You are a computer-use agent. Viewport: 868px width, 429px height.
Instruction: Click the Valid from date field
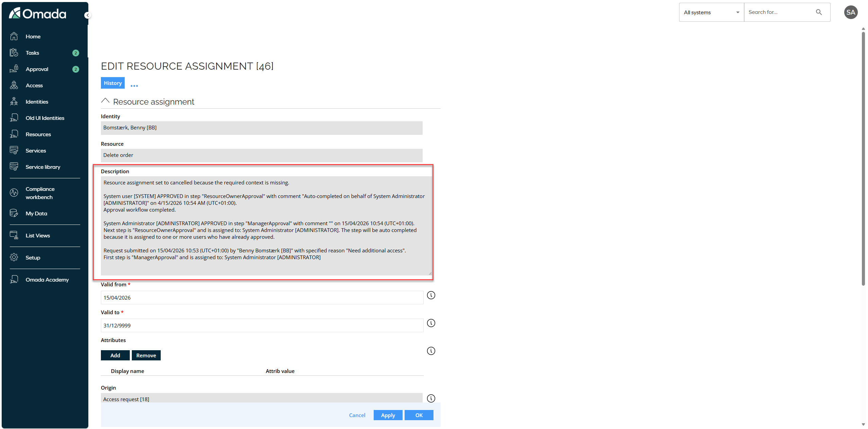[262, 297]
